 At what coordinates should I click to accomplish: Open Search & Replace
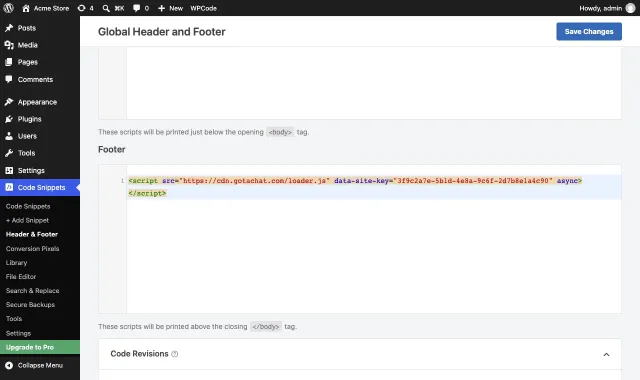point(32,291)
